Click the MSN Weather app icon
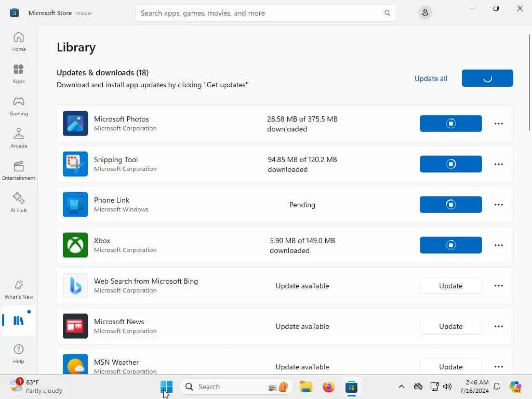The width and height of the screenshot is (532, 399). [x=75, y=364]
